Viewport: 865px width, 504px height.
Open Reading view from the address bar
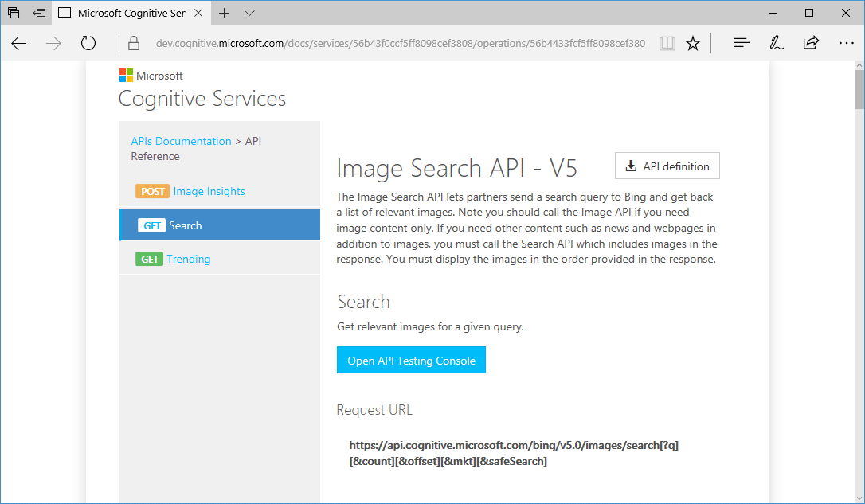tap(667, 43)
